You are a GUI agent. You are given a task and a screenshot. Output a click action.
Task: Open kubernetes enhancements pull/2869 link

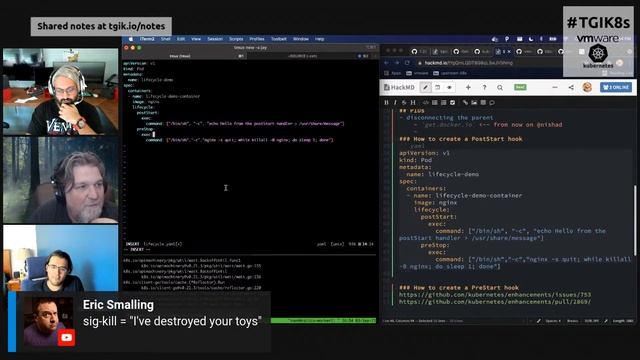pos(495,302)
